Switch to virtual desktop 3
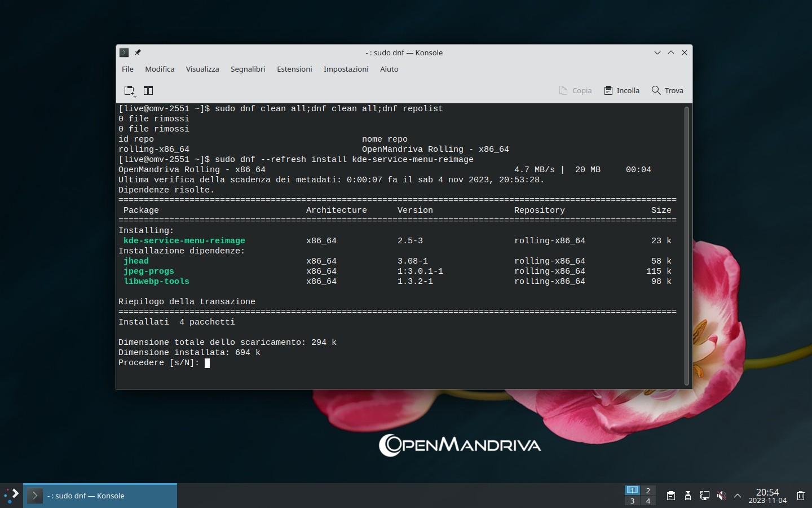 click(x=632, y=501)
